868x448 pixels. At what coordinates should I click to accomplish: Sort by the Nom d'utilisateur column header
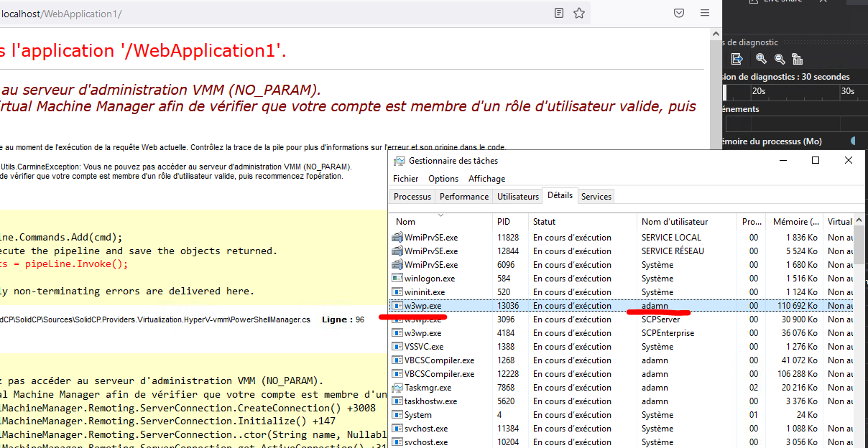click(x=687, y=221)
